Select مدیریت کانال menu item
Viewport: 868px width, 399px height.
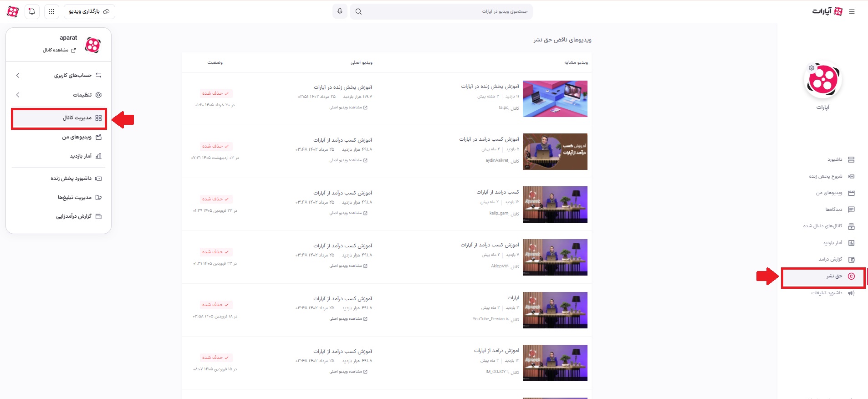[59, 118]
